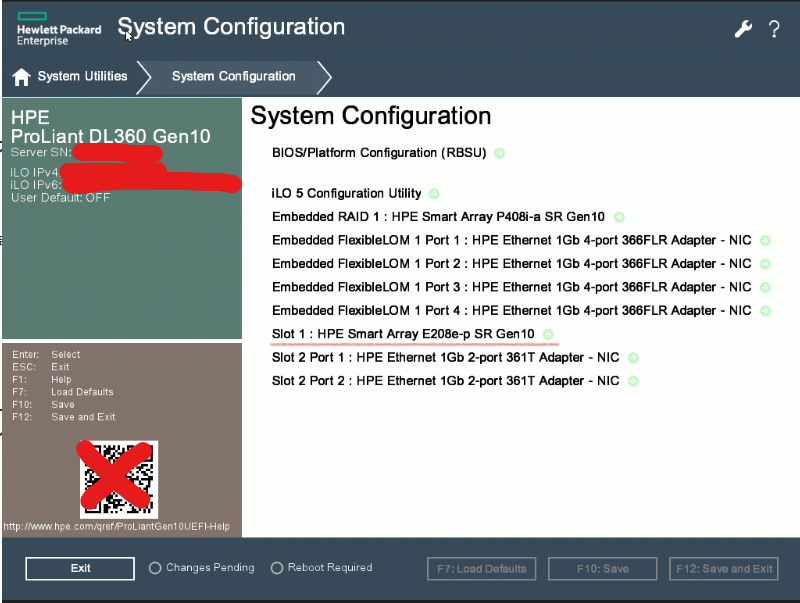This screenshot has height=603, width=800.
Task: Click arrow icon beside FlexibleLOM 1 Port 1
Action: click(765, 241)
